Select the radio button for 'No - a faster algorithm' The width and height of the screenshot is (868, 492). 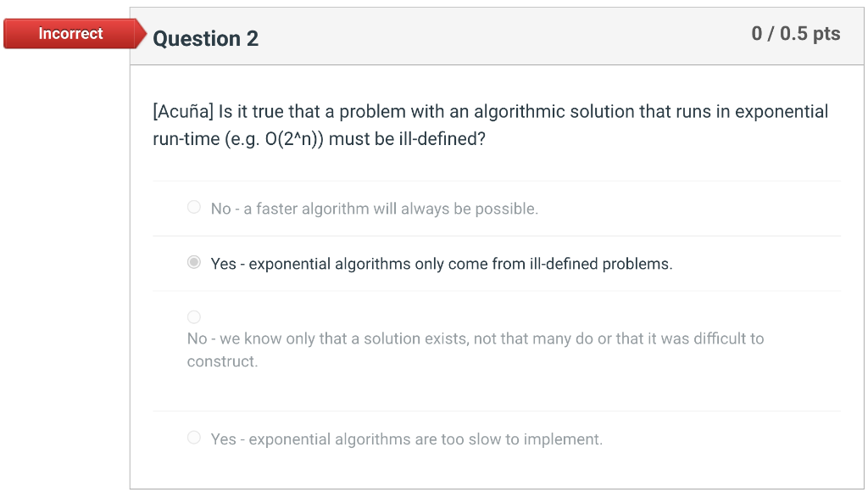pyautogui.click(x=194, y=208)
